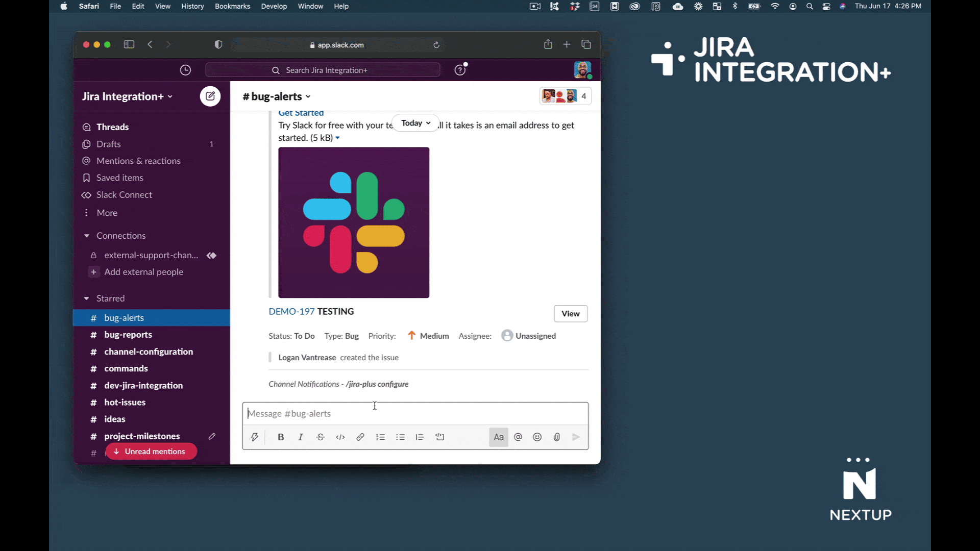Image resolution: width=980 pixels, height=551 pixels.
Task: Reload the page in Safari
Action: 436,45
